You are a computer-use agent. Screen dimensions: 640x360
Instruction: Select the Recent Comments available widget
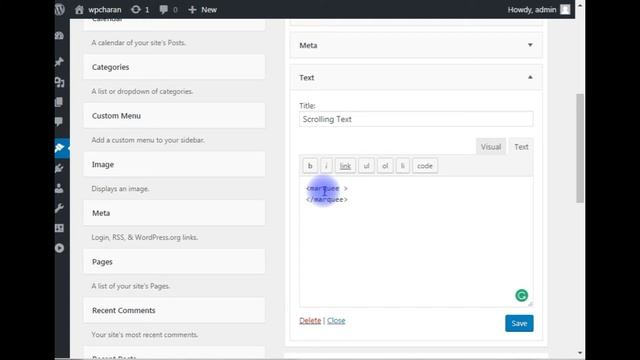click(174, 310)
